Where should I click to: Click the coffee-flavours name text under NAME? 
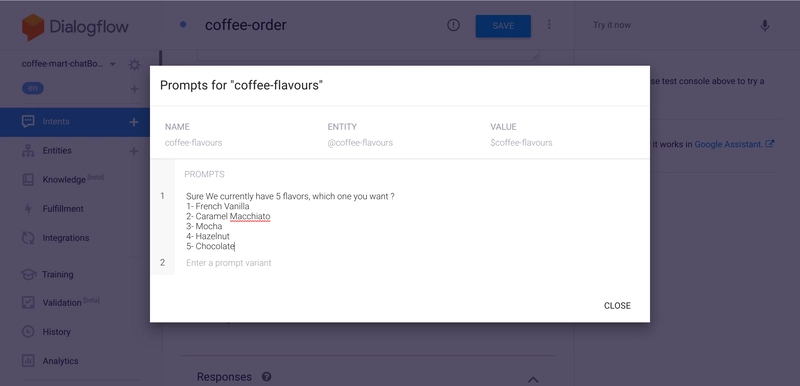point(193,143)
